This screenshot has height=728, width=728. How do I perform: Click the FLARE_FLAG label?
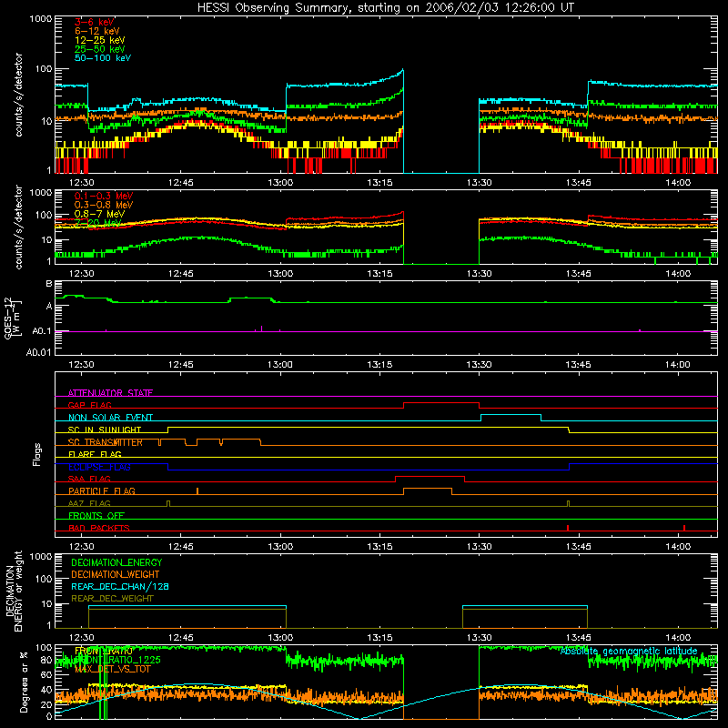tap(95, 454)
